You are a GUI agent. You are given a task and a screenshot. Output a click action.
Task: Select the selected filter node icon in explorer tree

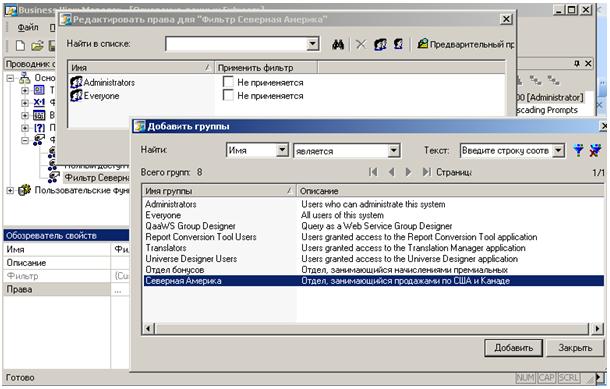54,178
